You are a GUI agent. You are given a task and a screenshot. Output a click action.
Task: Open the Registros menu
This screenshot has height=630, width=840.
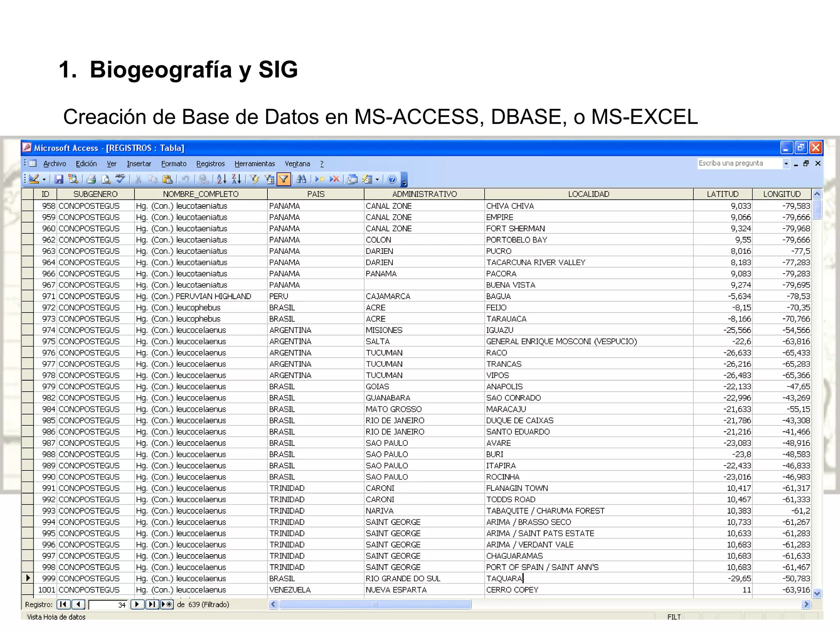point(210,164)
